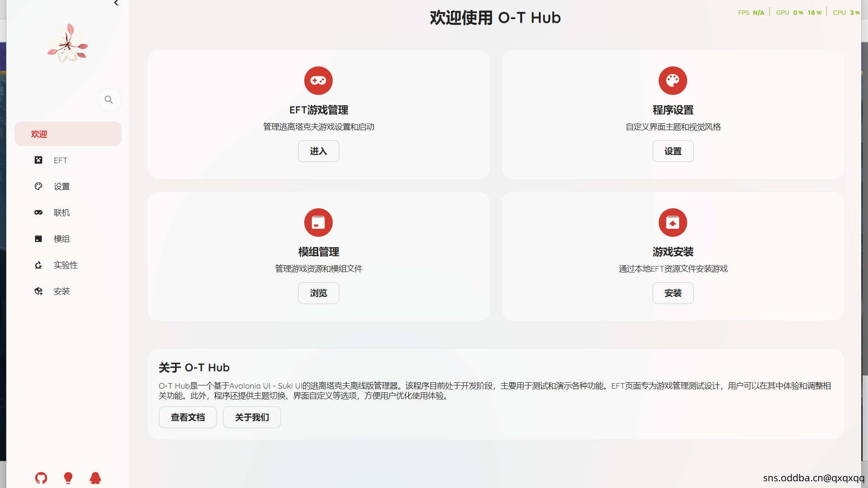
Task: Open 查看文档 documentation button
Action: tap(188, 418)
